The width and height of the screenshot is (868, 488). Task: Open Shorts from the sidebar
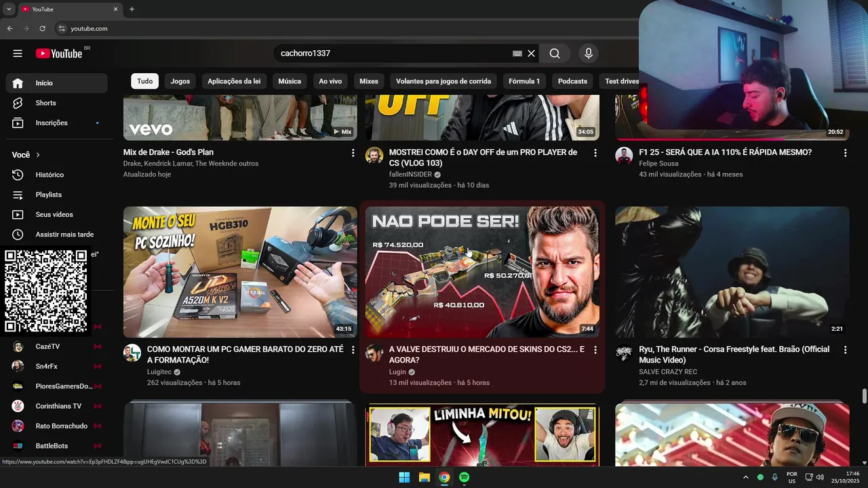(57, 103)
